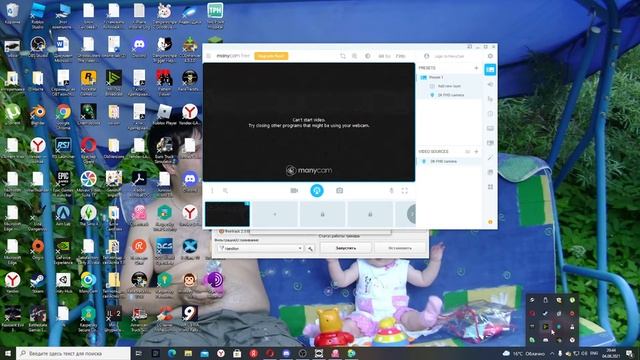Add a new preset with PRESETS plus
640x360 pixels.
[476, 68]
